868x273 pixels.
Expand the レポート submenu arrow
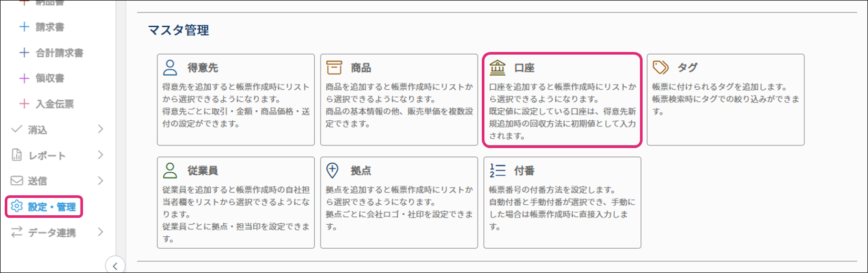[100, 155]
